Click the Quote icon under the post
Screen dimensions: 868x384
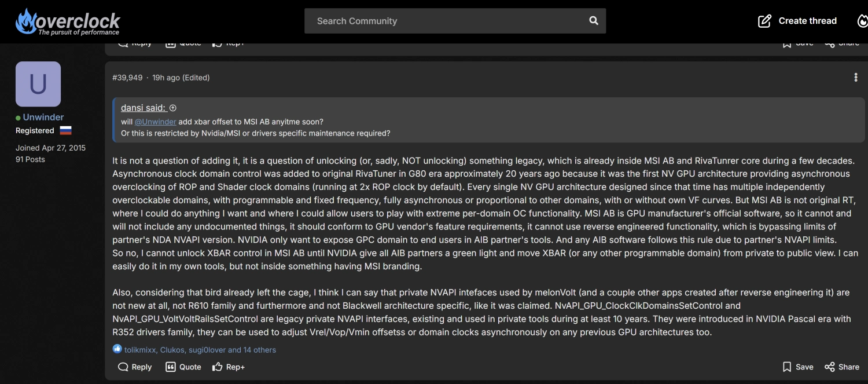(171, 367)
